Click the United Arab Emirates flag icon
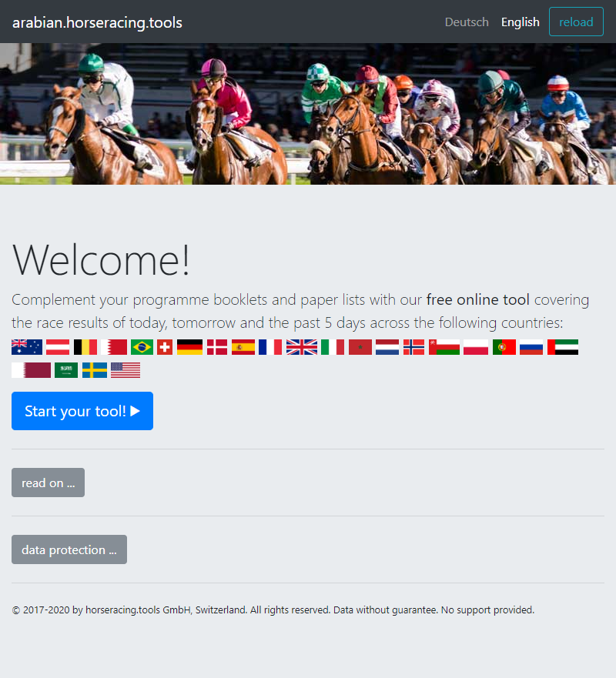 [x=562, y=347]
